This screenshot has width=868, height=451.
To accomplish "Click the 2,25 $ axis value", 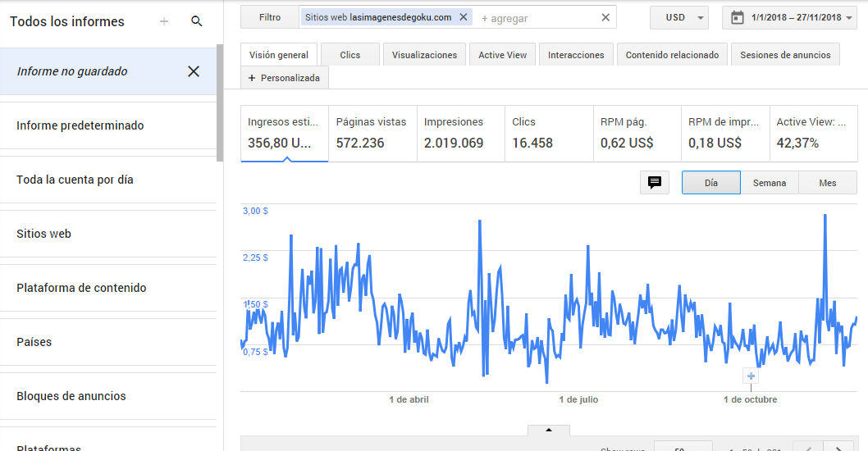I will [255, 257].
